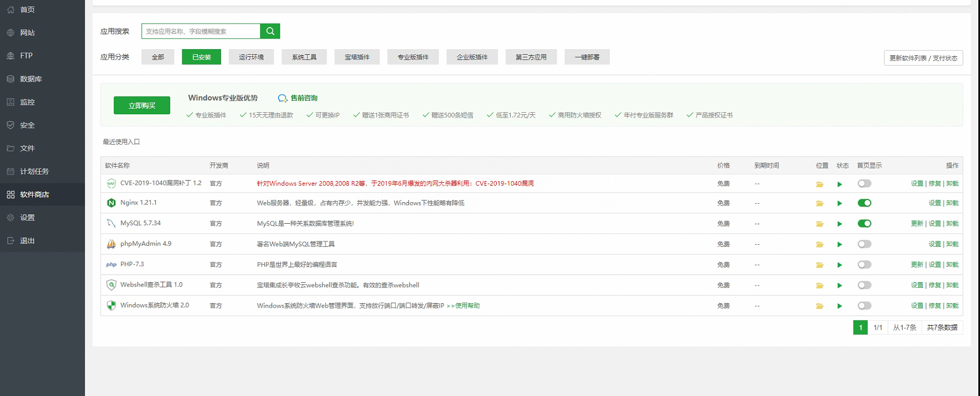This screenshot has height=396, width=980.
Task: Click the Webshell查杀工具 shield icon
Action: click(x=111, y=285)
